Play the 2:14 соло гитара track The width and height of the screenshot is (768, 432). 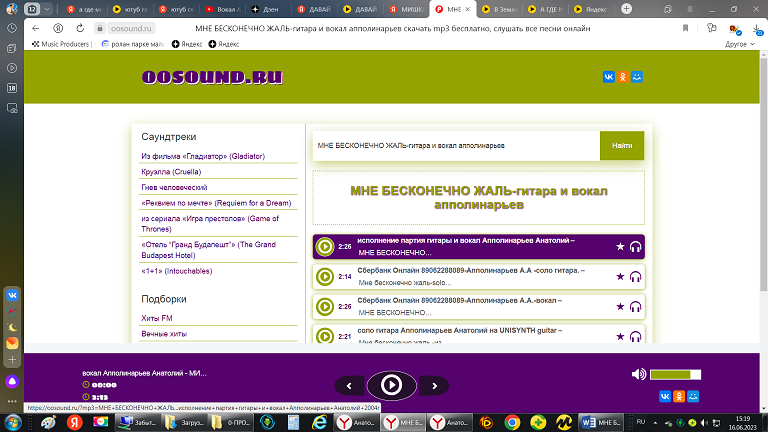click(x=325, y=276)
